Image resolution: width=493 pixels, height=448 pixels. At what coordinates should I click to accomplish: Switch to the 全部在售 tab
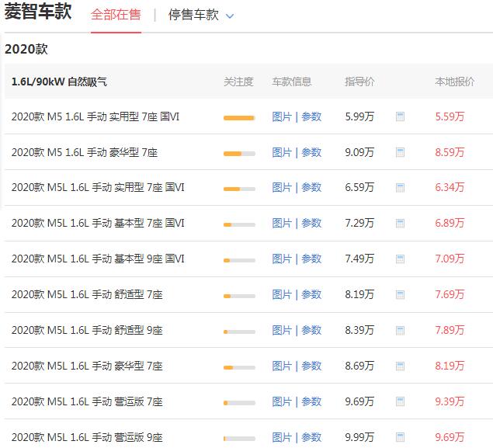pos(116,15)
